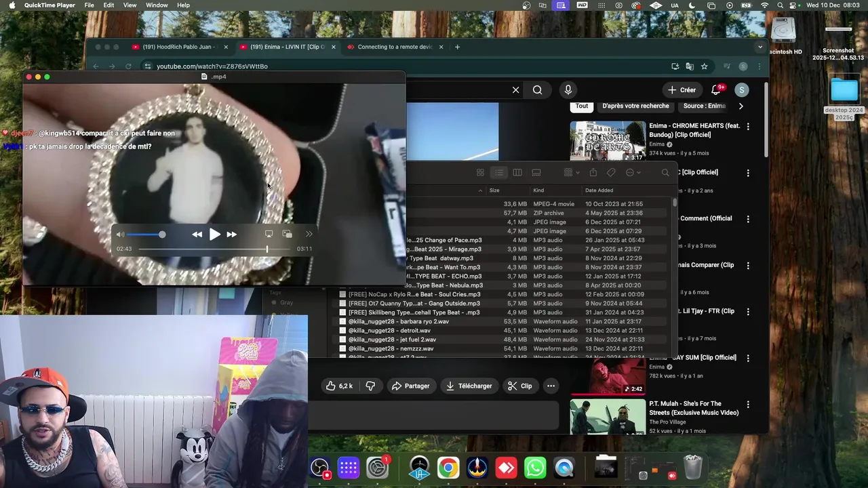Image resolution: width=868 pixels, height=488 pixels.
Task: Open more actions ellipsis under video
Action: click(x=551, y=386)
